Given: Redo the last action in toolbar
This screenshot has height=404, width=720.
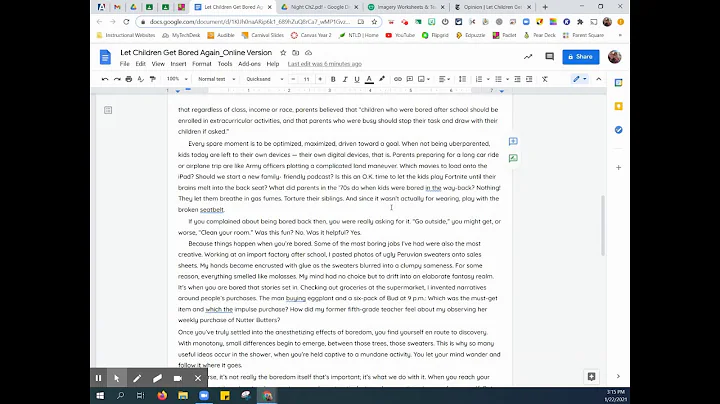Looking at the screenshot, I should 117,79.
